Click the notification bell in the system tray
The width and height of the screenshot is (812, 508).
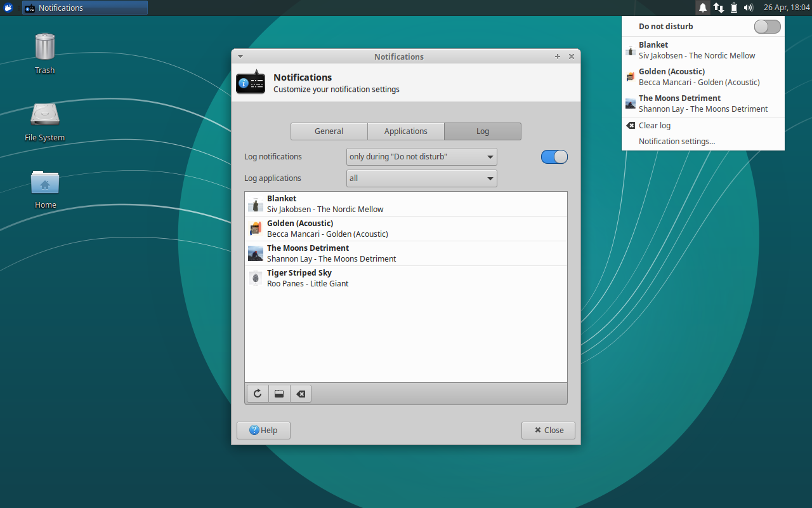coord(702,8)
